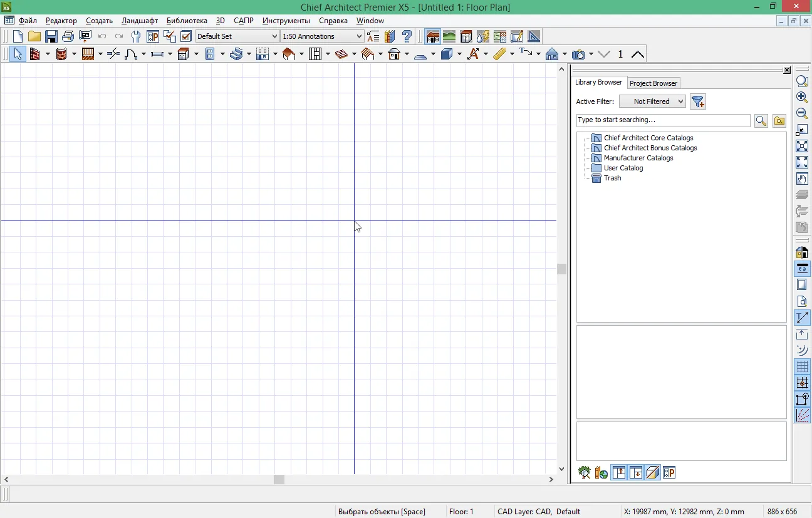Expand the Dimension ruler tool dropdown arrow

coord(512,54)
